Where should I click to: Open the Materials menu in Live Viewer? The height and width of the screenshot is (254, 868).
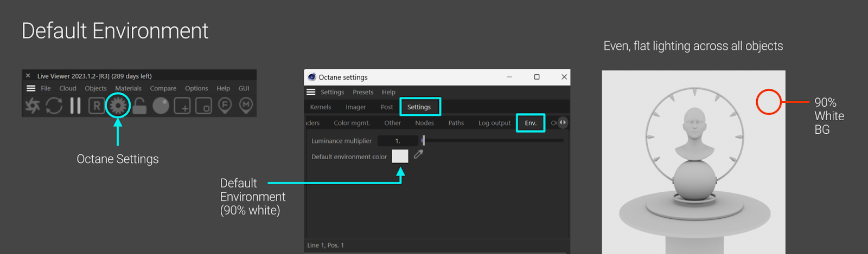tap(128, 88)
